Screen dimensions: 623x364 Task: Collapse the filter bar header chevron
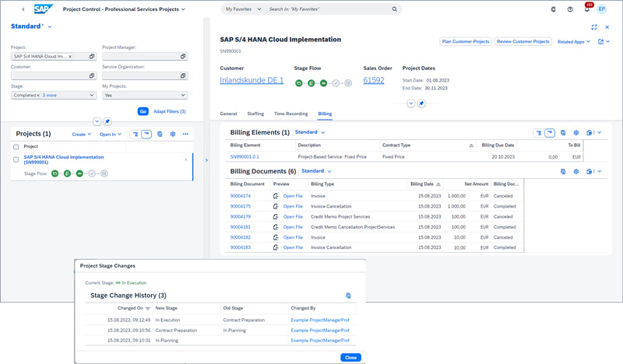(97, 121)
